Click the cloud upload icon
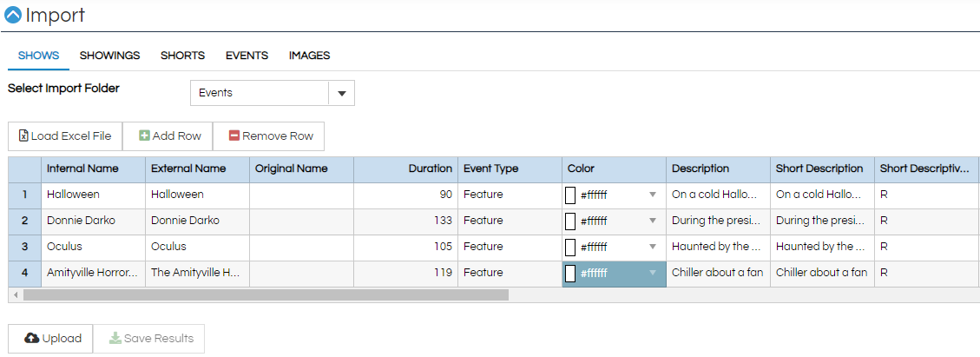The width and height of the screenshot is (980, 357). click(31, 338)
